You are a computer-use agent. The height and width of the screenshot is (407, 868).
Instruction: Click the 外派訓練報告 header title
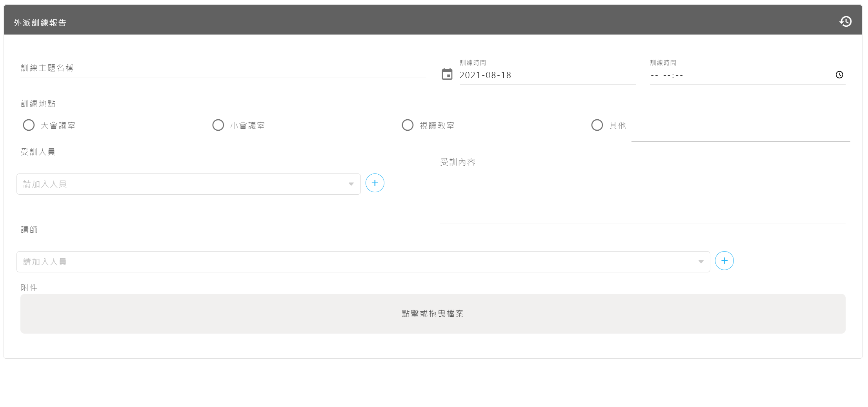(40, 23)
